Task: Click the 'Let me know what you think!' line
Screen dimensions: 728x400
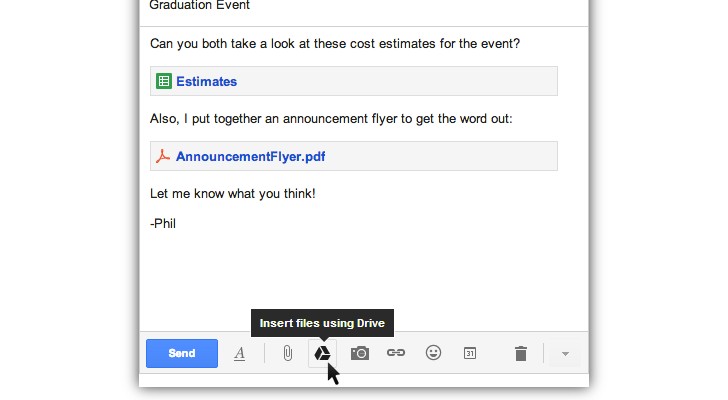Action: (232, 192)
